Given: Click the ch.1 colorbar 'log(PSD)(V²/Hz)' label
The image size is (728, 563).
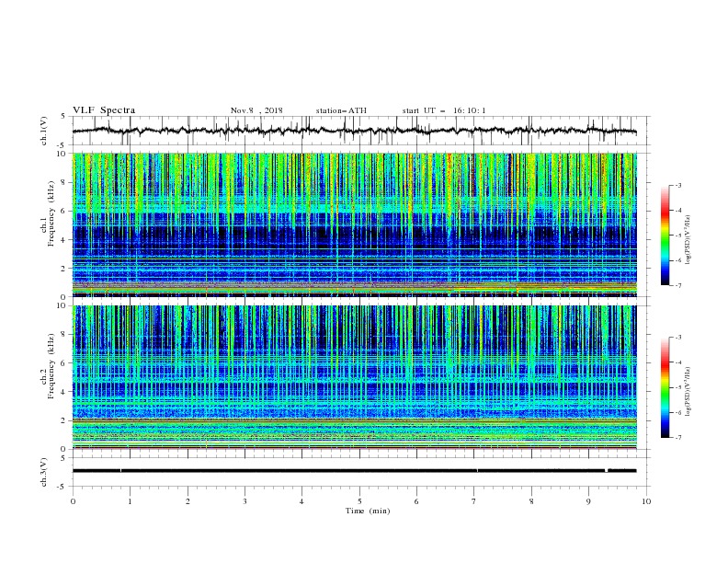Looking at the screenshot, I should coord(688,240).
